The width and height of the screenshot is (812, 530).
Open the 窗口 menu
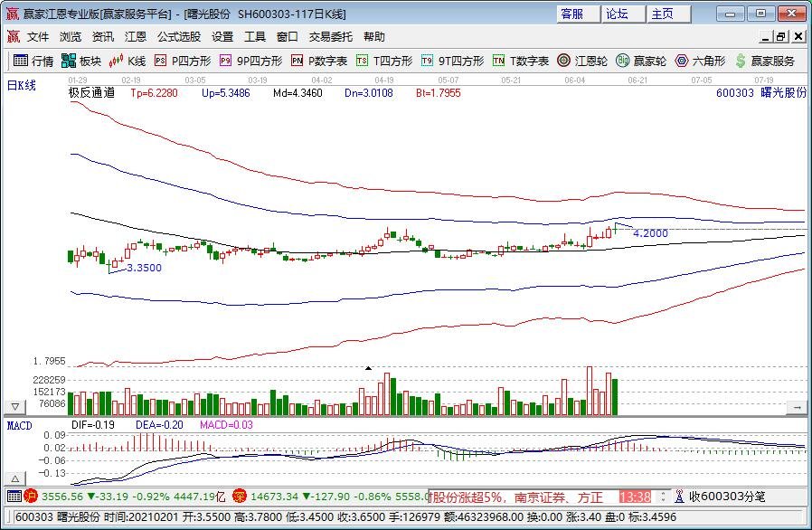[288, 37]
